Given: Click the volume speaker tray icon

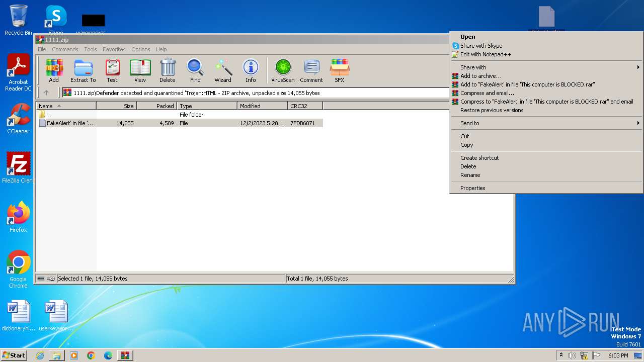Looking at the screenshot, I should pyautogui.click(x=572, y=355).
